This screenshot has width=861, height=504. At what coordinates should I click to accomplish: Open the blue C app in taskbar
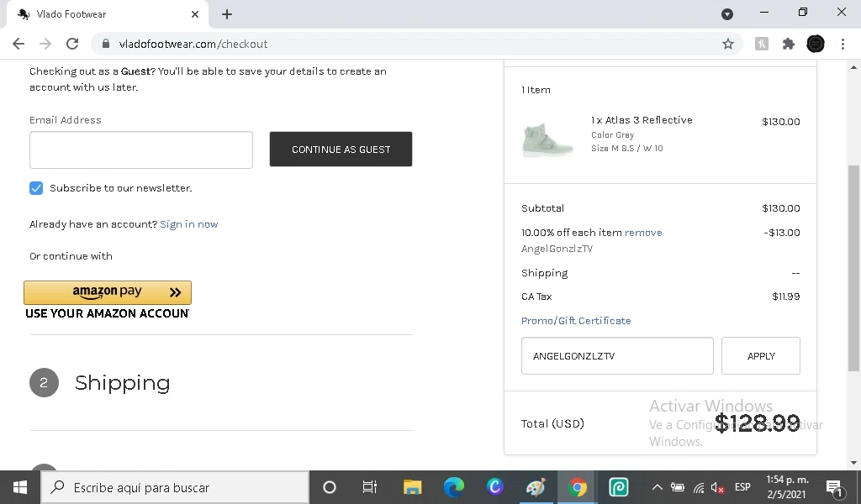[494, 487]
